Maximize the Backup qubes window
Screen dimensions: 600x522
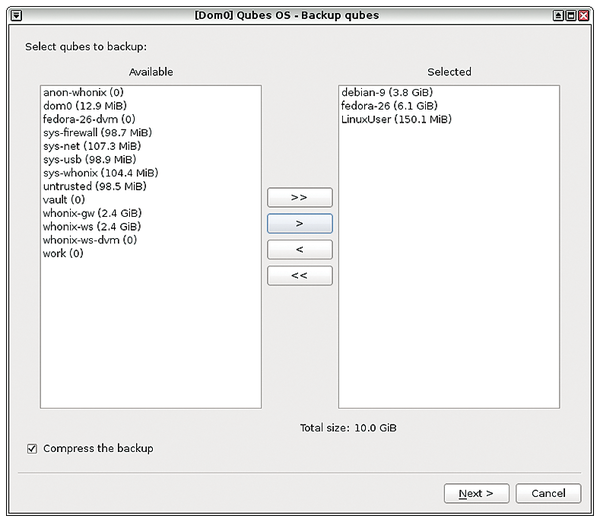click(571, 16)
